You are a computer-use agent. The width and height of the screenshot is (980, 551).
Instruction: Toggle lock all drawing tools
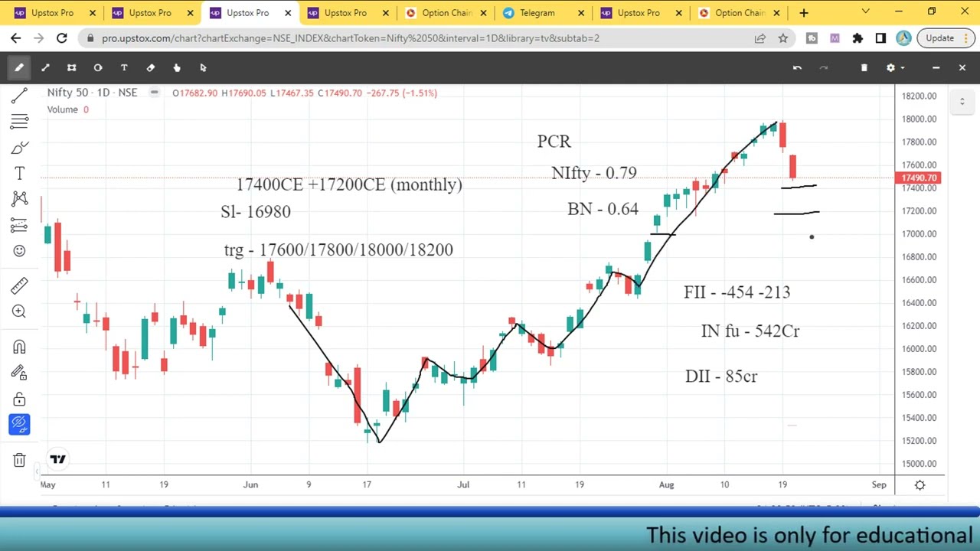pyautogui.click(x=19, y=399)
